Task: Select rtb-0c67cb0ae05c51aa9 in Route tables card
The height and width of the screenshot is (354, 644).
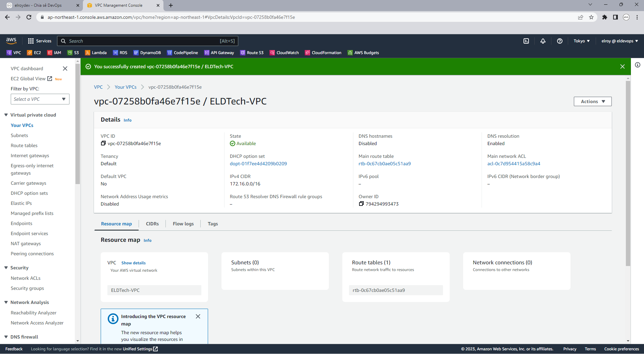Action: pos(396,290)
